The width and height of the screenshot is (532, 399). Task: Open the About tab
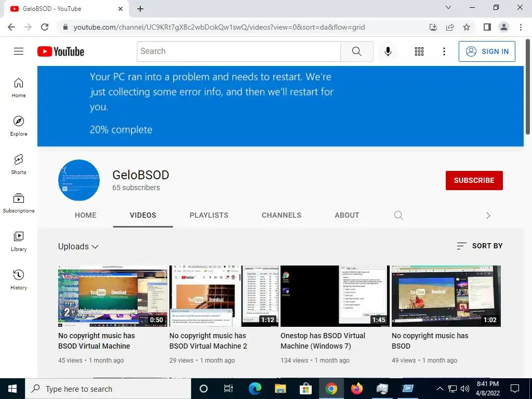point(347,215)
